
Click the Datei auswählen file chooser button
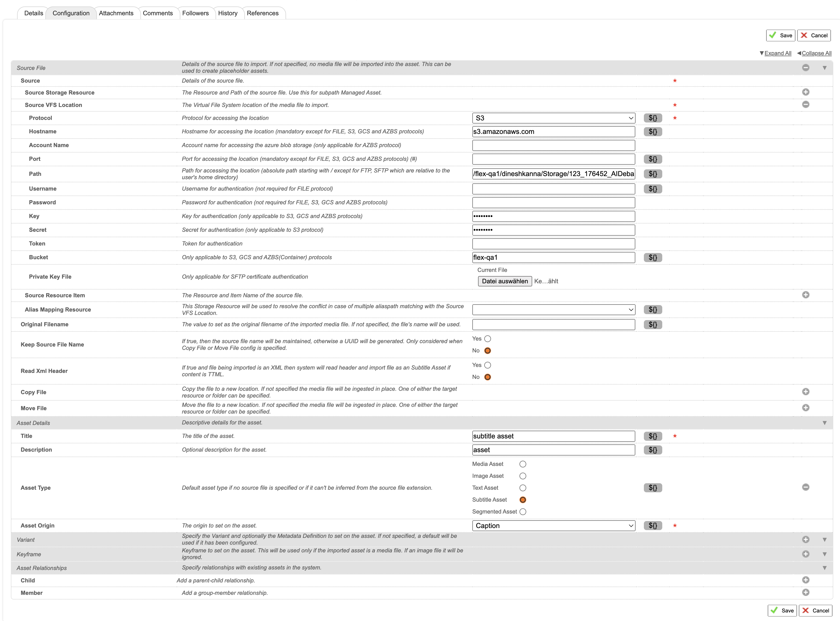[505, 281]
